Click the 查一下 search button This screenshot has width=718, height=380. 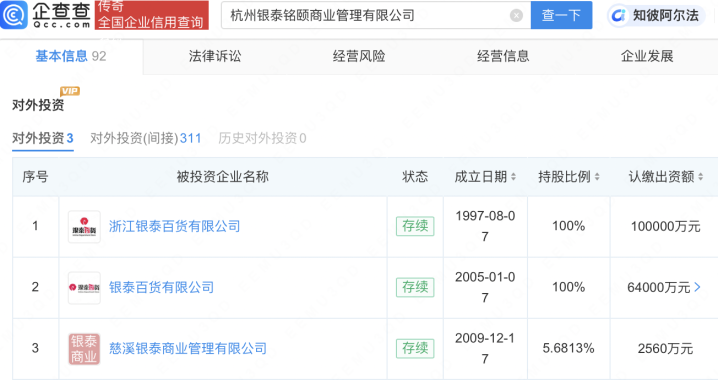pos(561,15)
